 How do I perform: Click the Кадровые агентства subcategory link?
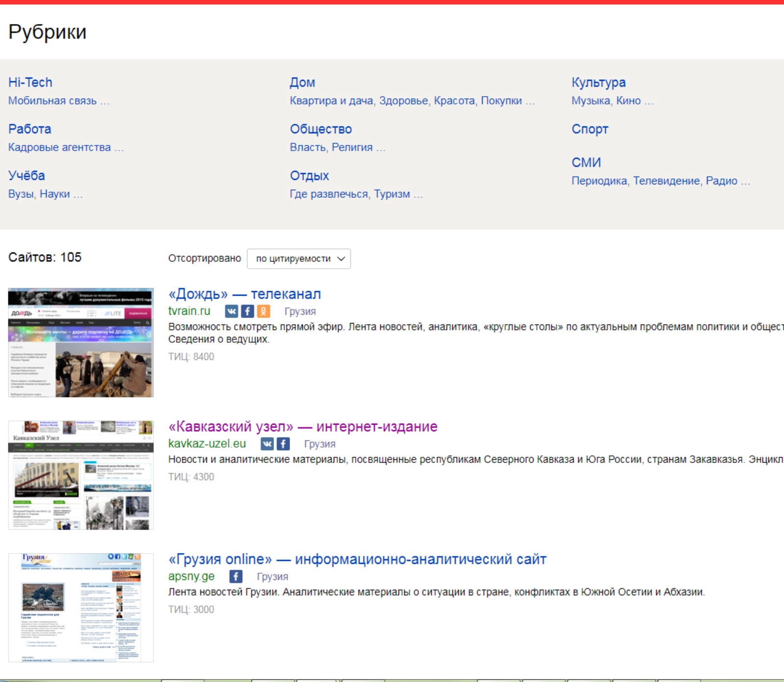pos(59,148)
